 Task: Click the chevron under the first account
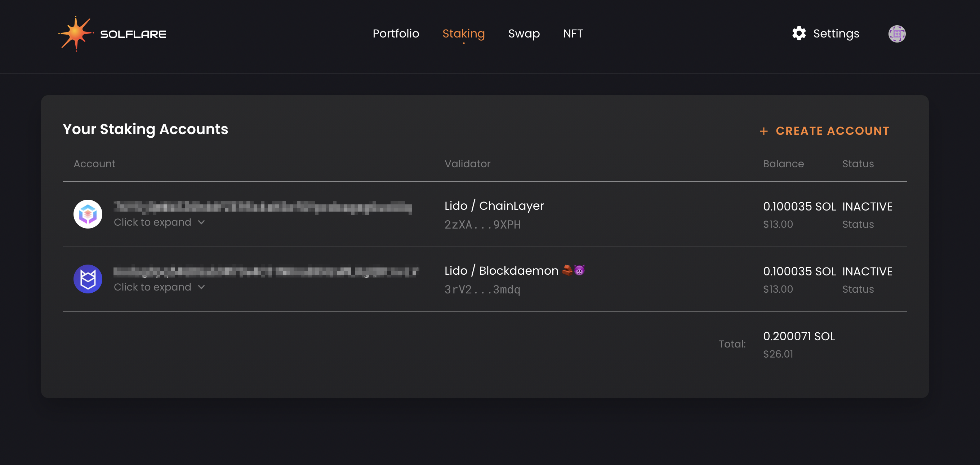tap(202, 222)
